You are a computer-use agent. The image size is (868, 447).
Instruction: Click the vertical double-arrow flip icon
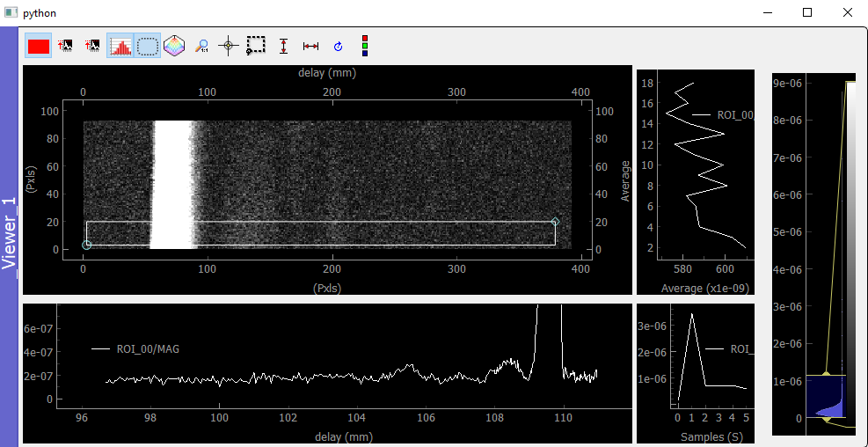[x=283, y=46]
